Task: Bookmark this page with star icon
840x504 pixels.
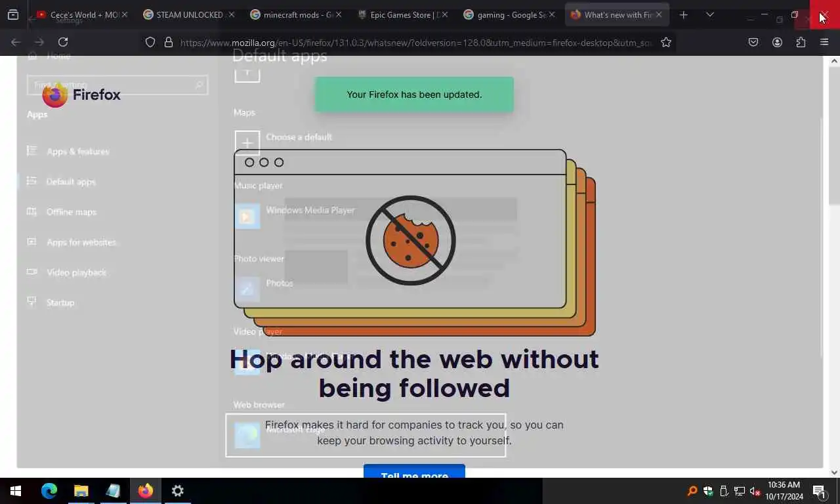Action: (666, 42)
